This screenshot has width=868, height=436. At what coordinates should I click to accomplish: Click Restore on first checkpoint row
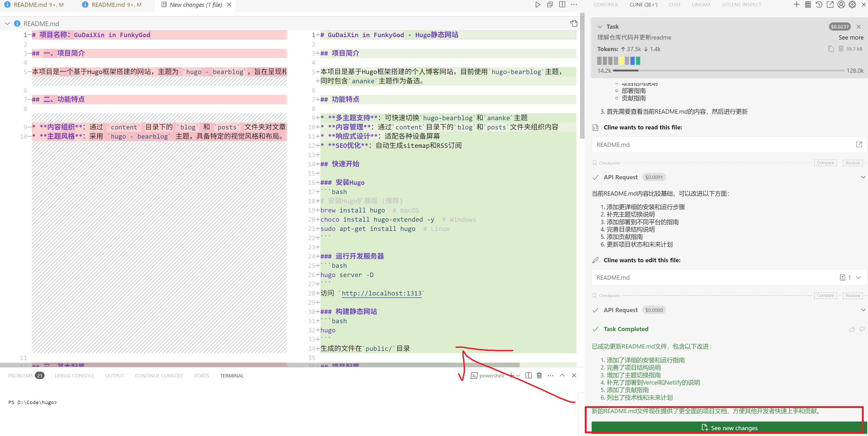click(x=852, y=163)
